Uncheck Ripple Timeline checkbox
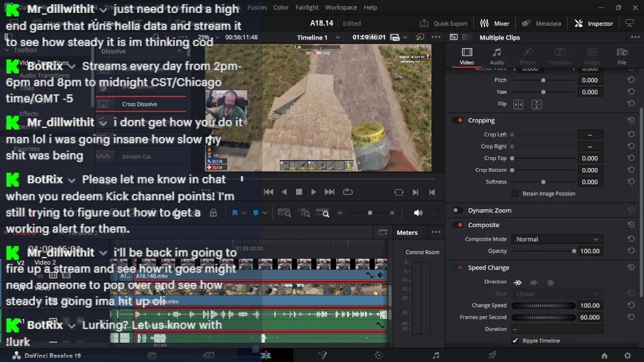 (x=515, y=341)
